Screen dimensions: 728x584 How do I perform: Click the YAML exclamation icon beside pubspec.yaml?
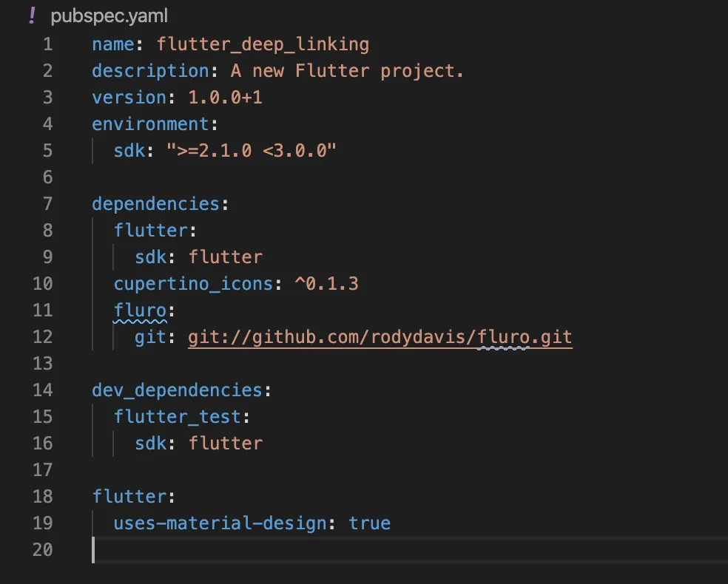click(31, 16)
